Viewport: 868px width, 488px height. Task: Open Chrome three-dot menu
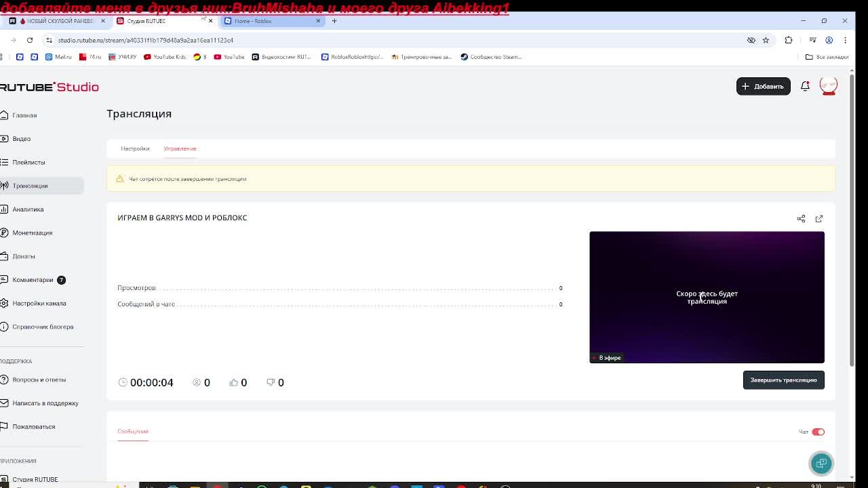(845, 40)
